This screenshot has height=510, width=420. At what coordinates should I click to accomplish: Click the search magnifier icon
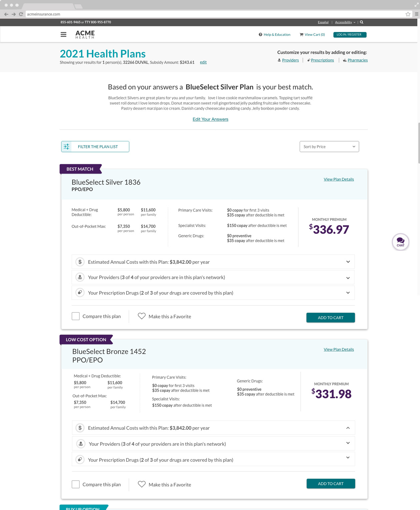pyautogui.click(x=362, y=22)
